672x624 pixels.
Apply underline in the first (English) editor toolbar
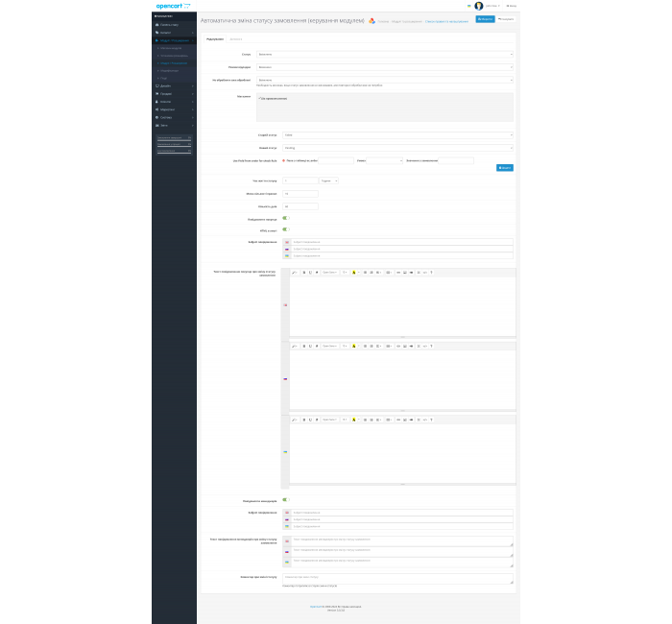click(x=310, y=273)
